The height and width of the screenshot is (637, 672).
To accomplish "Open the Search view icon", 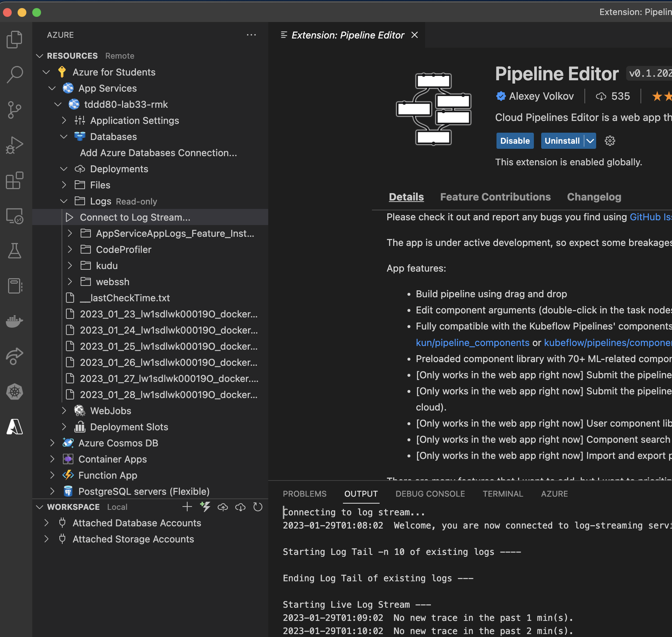I will 15,74.
